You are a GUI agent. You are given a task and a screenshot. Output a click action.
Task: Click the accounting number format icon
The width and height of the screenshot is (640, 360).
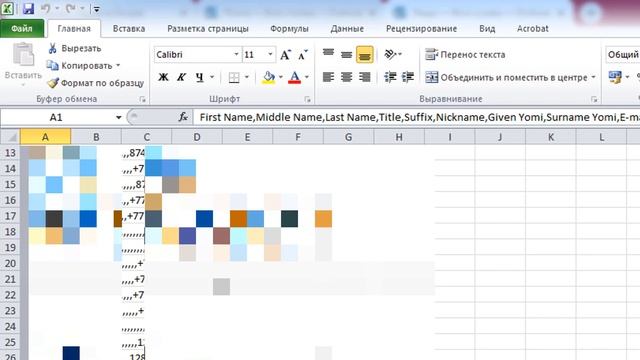tap(615, 77)
